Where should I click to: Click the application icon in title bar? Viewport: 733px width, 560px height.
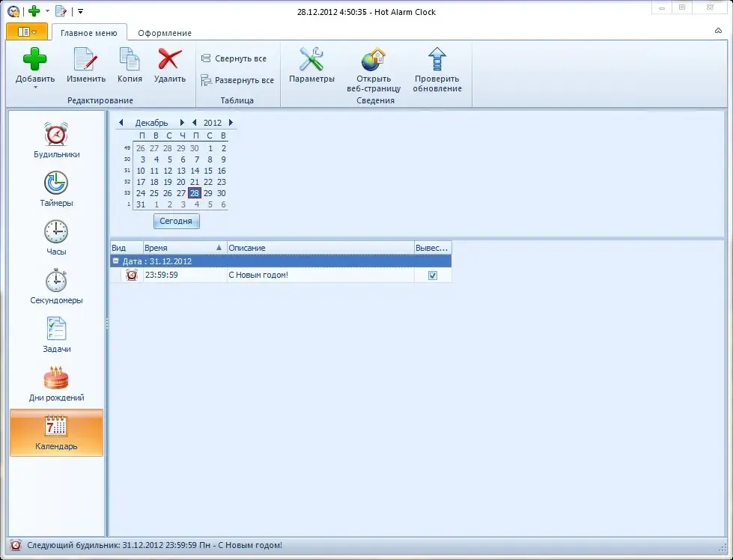coord(13,11)
